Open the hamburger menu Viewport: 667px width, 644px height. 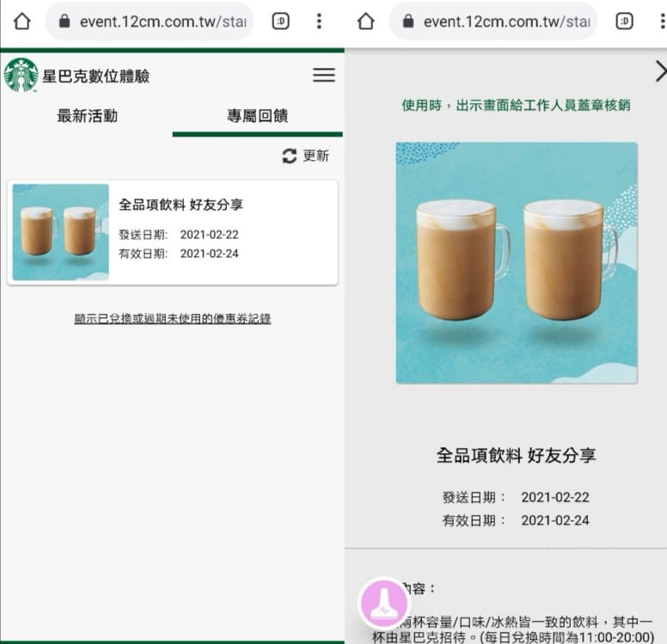coord(324,75)
